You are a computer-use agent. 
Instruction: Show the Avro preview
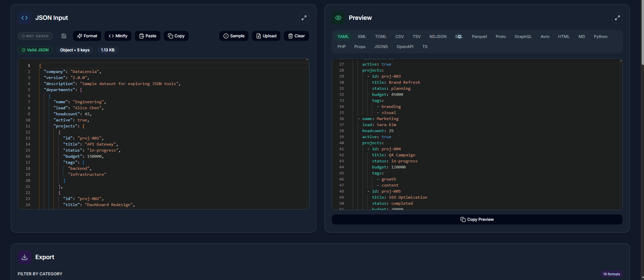coord(545,37)
